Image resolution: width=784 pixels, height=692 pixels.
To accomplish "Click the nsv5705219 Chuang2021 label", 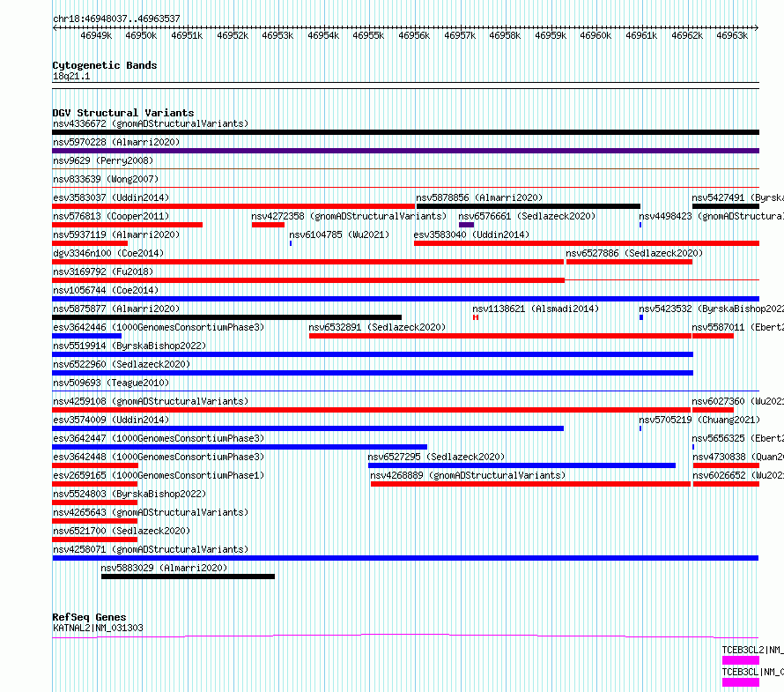I will [x=699, y=420].
